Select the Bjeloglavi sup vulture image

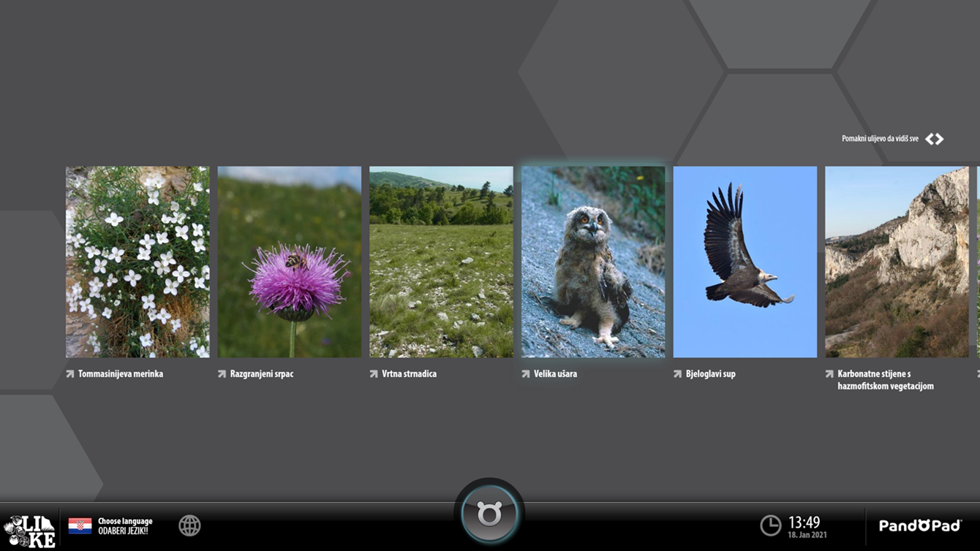(x=745, y=262)
